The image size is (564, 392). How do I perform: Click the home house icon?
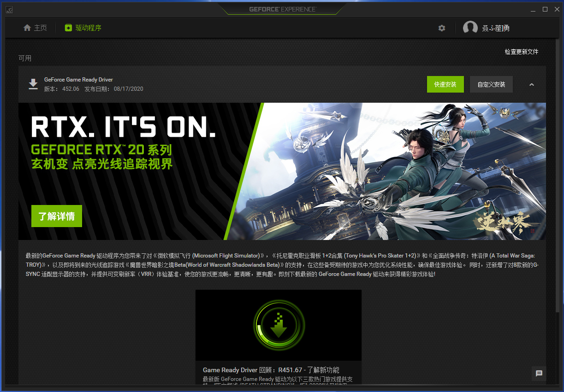[26, 28]
